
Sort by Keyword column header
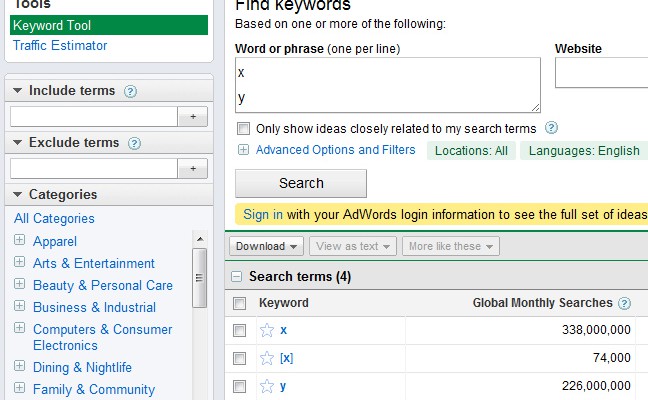tap(284, 303)
